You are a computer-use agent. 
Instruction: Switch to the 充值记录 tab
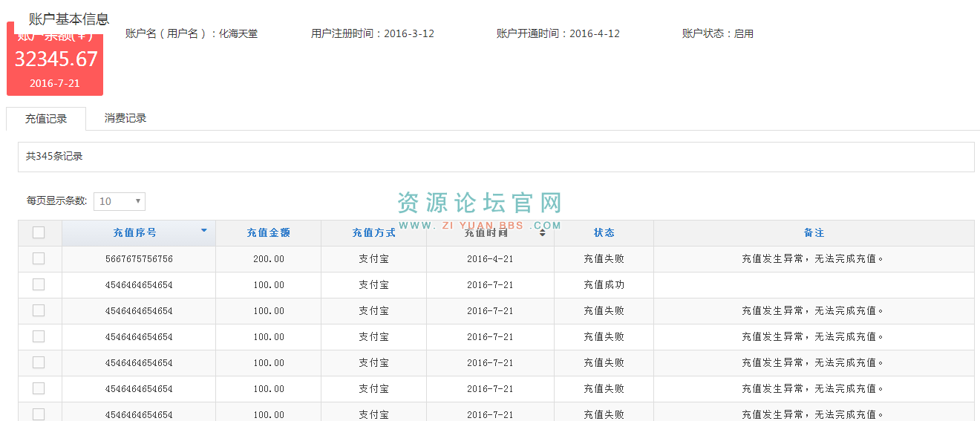tap(46, 119)
